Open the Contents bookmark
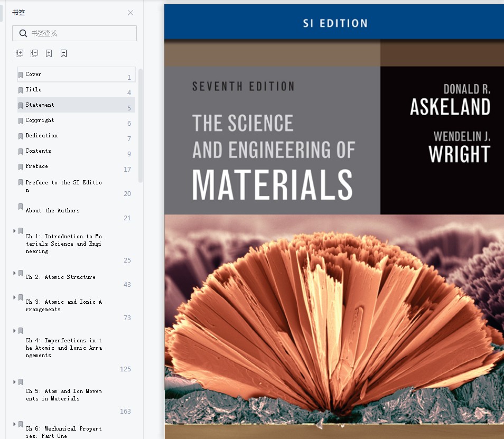The width and height of the screenshot is (504, 439). click(76, 151)
